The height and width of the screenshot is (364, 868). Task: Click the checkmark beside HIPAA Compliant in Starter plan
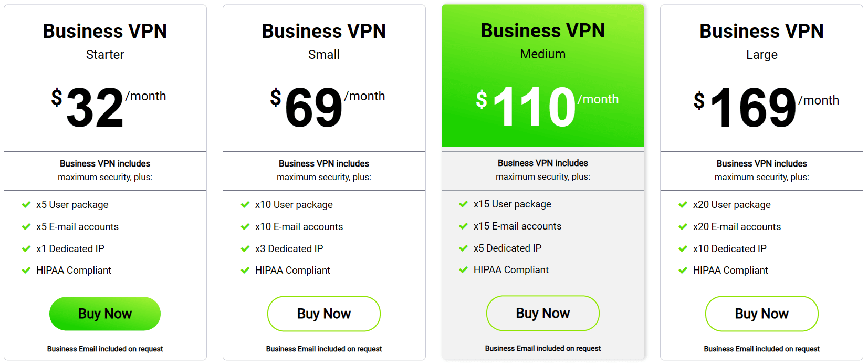(x=26, y=271)
